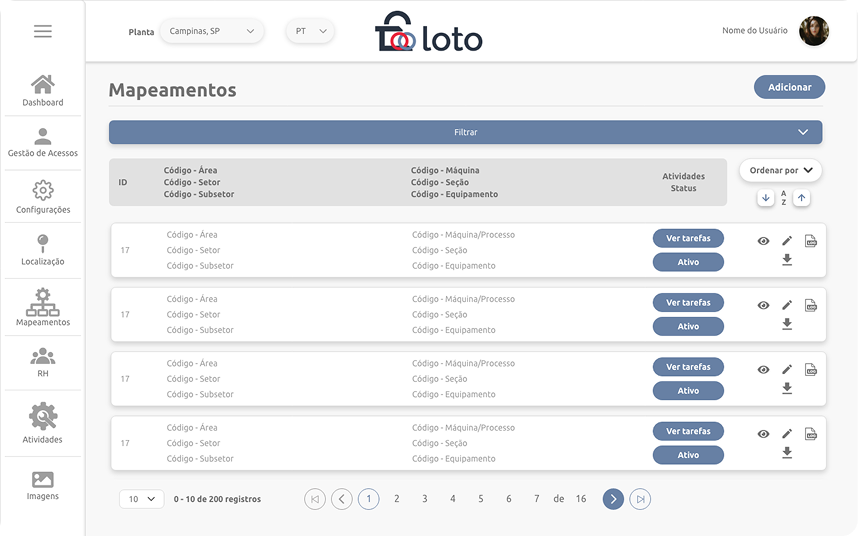Open Gestão de Acessos section

coord(43,142)
